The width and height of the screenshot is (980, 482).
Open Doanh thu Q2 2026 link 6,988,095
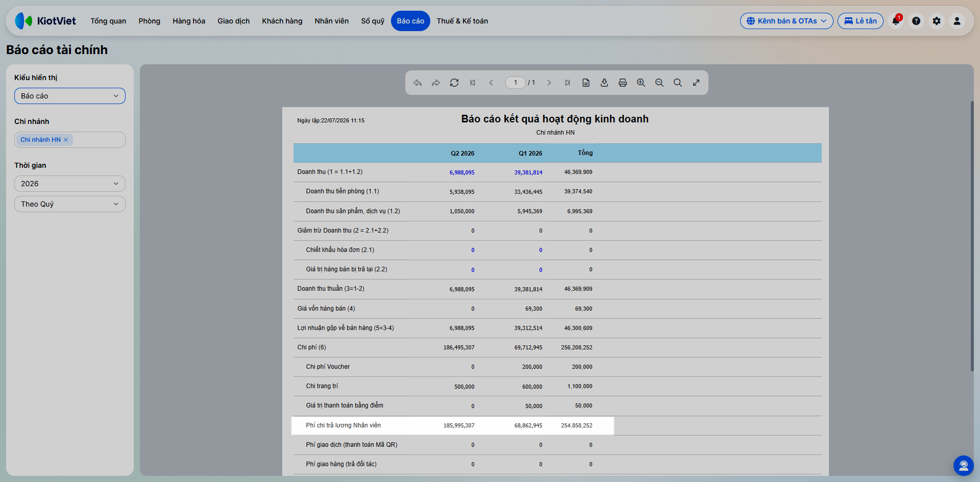pyautogui.click(x=462, y=172)
